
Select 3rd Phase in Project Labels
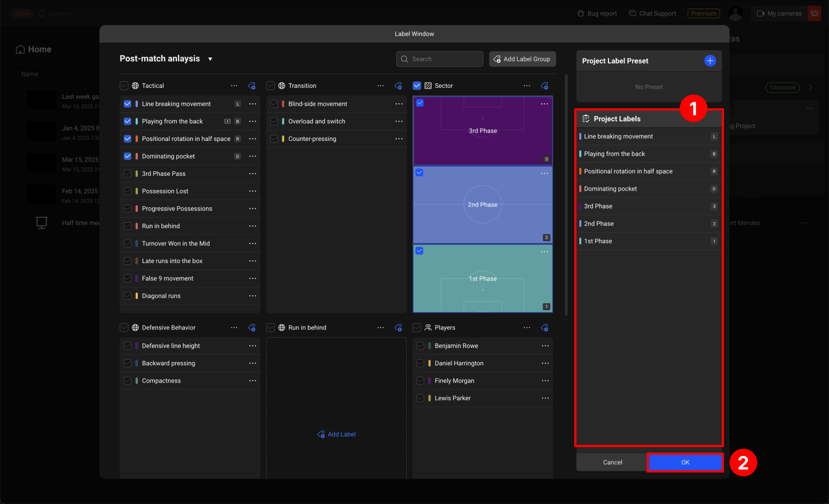649,206
